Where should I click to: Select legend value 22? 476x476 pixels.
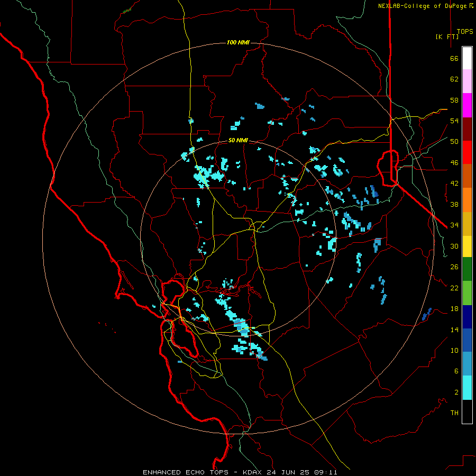pyautogui.click(x=454, y=288)
